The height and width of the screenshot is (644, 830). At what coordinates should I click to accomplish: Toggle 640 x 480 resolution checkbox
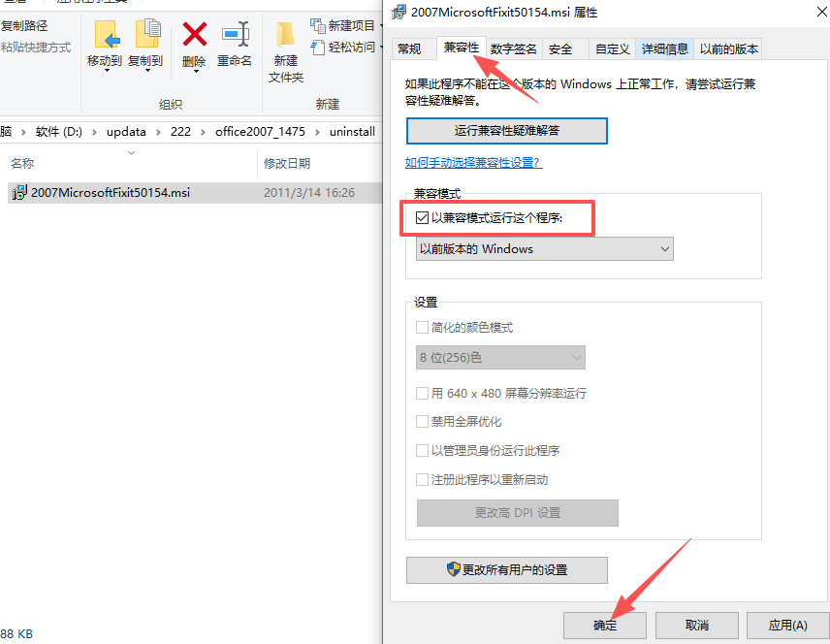[x=422, y=393]
